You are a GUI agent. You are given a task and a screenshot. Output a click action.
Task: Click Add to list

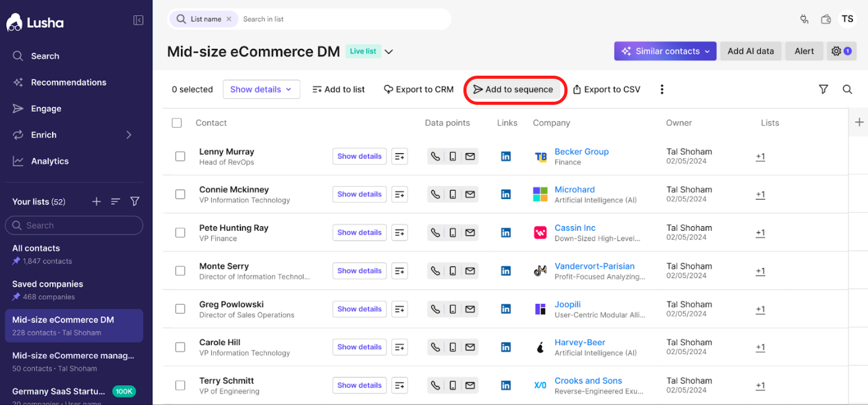[x=338, y=89]
